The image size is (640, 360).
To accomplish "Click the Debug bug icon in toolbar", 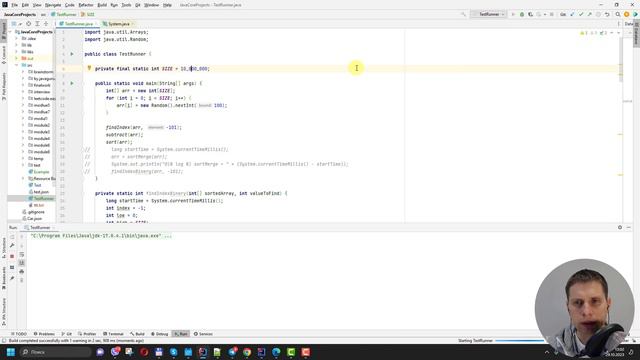I will (522, 14).
